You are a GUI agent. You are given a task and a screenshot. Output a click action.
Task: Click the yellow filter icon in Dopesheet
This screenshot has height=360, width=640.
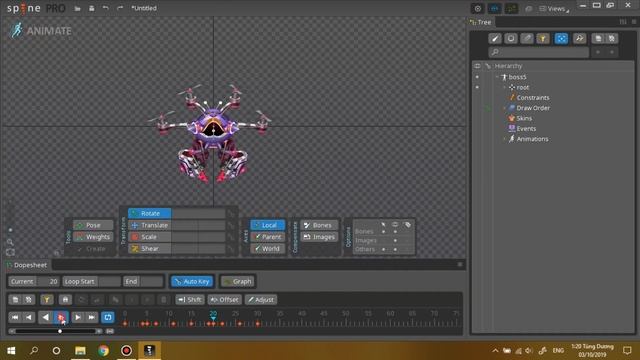(47, 300)
